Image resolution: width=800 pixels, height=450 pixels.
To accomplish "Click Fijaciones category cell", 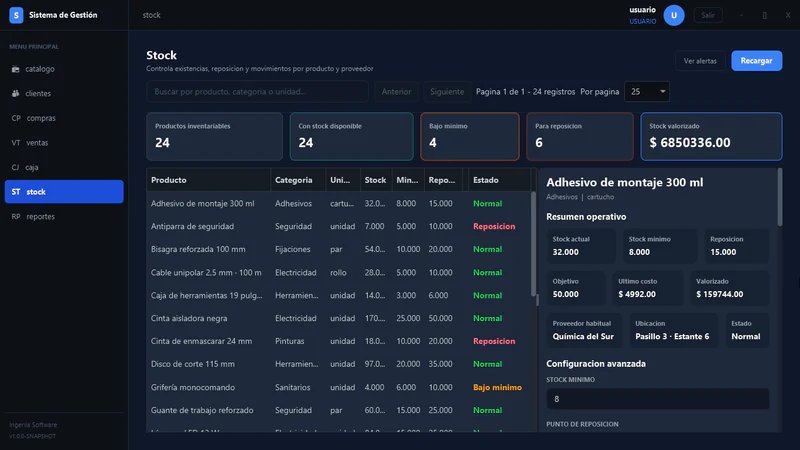I will click(292, 249).
